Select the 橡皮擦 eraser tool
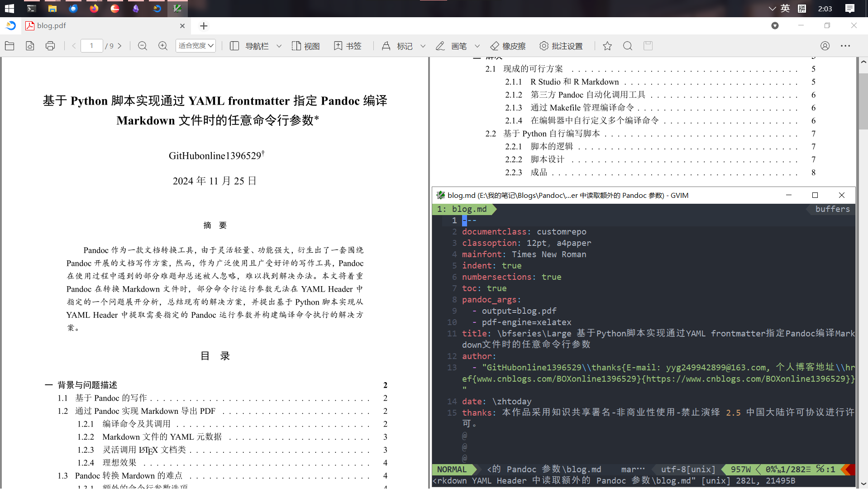 coord(508,46)
